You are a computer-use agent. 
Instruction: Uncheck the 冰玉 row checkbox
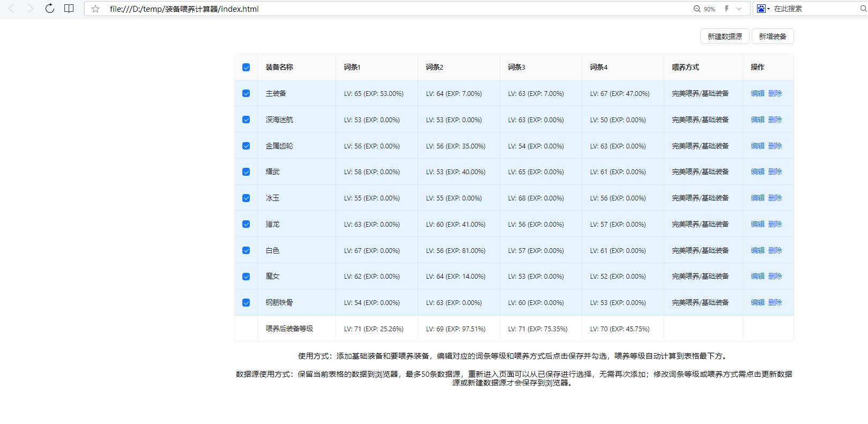pyautogui.click(x=246, y=198)
